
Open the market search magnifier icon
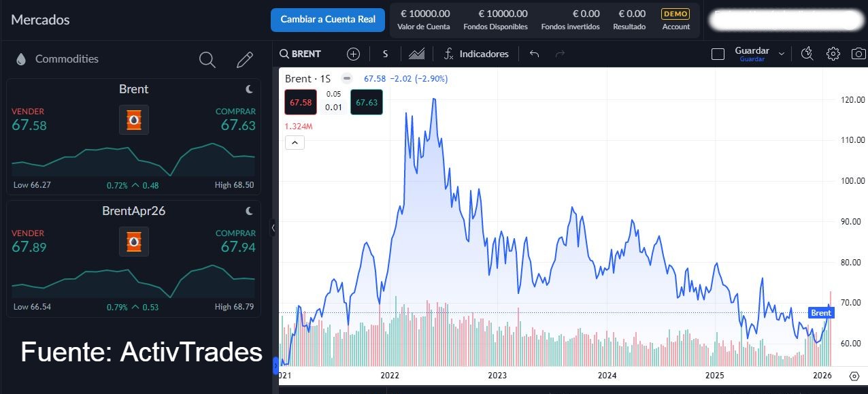(207, 60)
